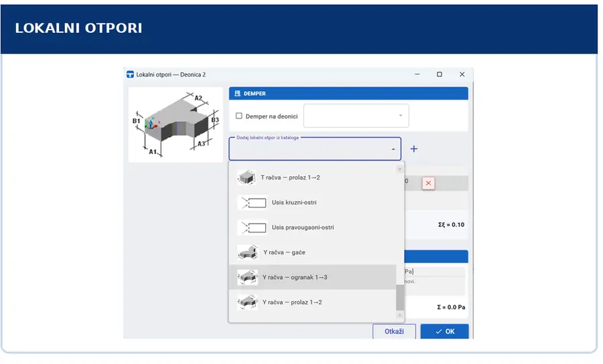Select T račva — prolaz 1→2 option
Screen dimensions: 603x364
[x=313, y=177]
